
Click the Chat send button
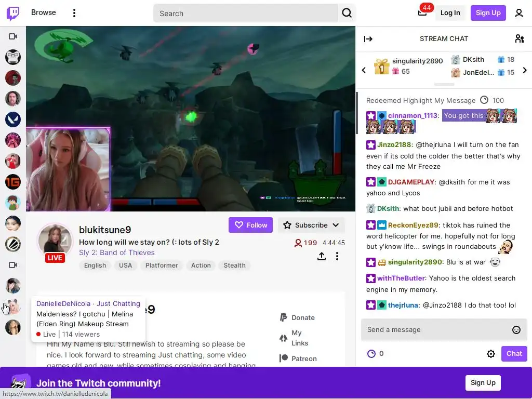click(x=514, y=354)
